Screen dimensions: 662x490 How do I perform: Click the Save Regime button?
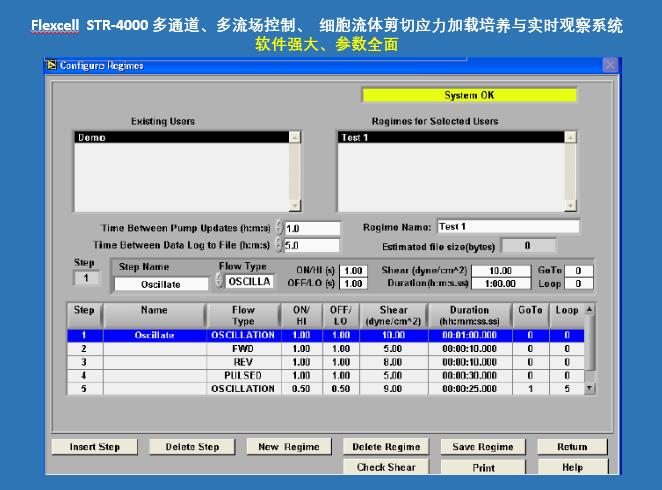click(483, 447)
